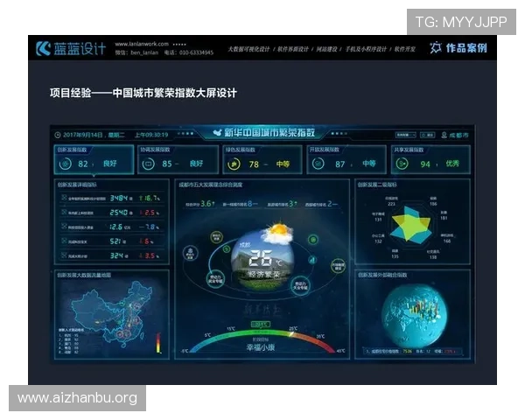Click the row icon beside value 3484
Screen dimensions: 525x420
pyautogui.click(x=64, y=197)
